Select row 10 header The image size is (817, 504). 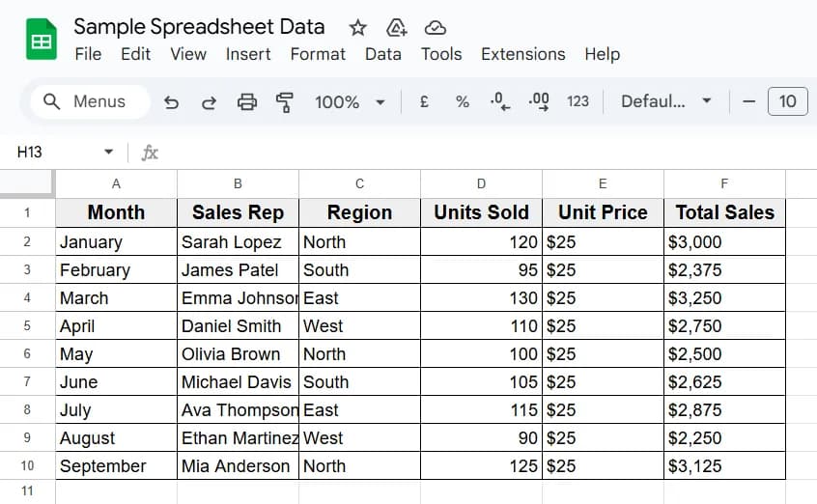pyautogui.click(x=27, y=465)
